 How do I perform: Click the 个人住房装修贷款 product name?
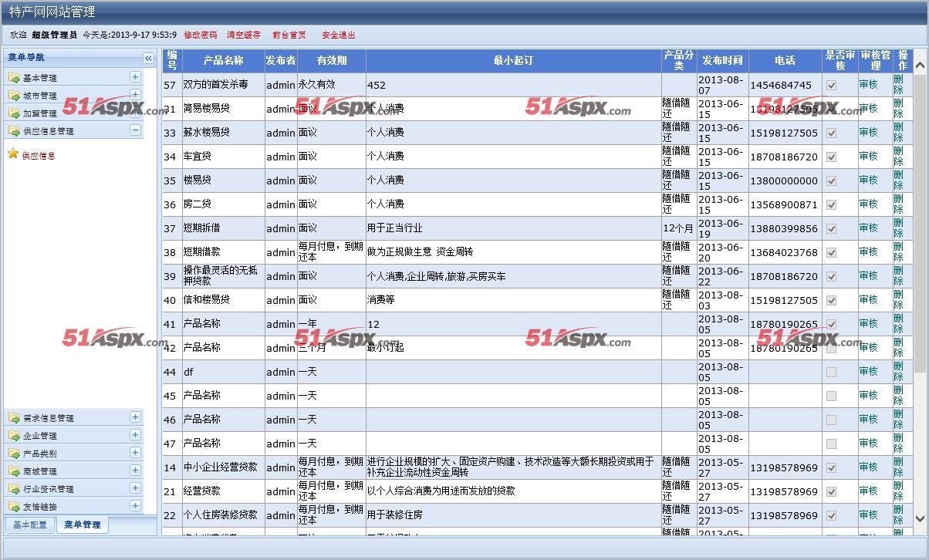click(x=221, y=515)
